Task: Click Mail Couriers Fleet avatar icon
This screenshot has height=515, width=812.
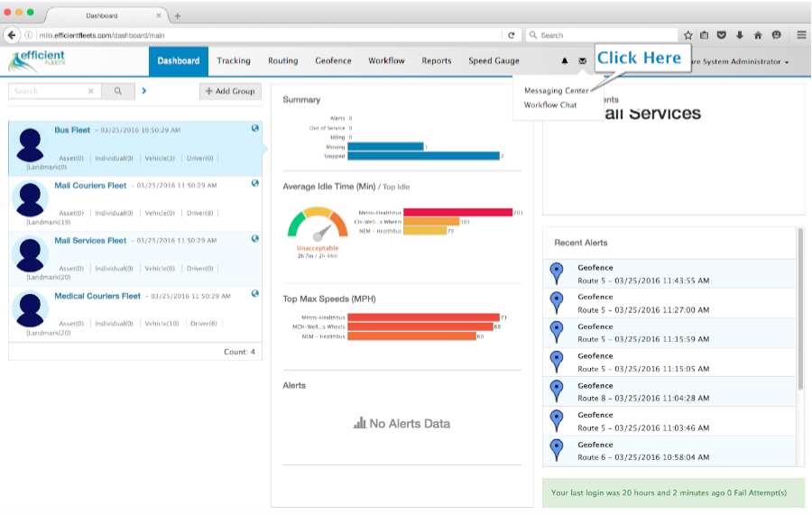Action: 30,199
